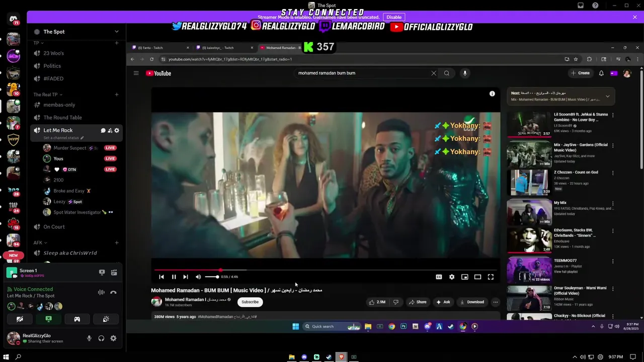Go to YouTube home logo
This screenshot has height=362, width=644.
click(x=158, y=73)
